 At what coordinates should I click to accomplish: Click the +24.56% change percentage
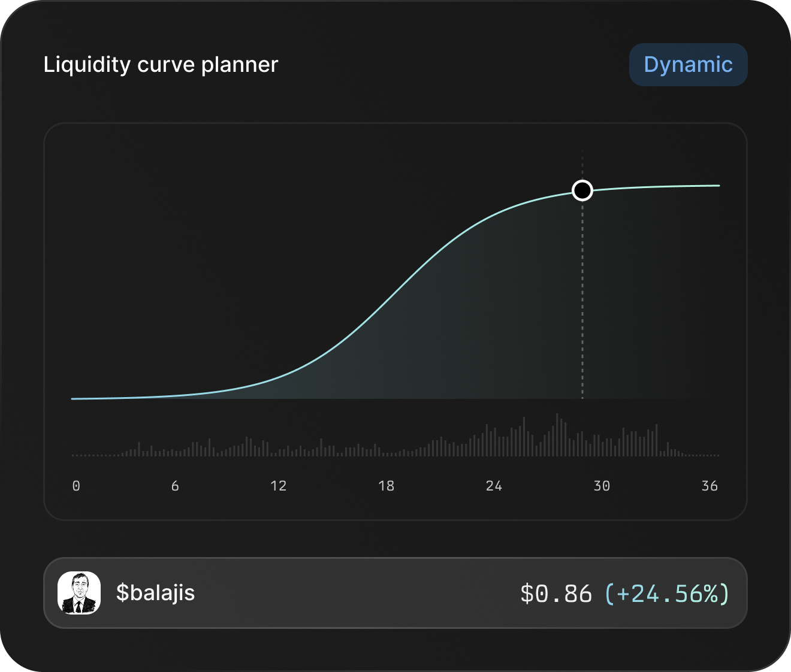[x=667, y=594]
